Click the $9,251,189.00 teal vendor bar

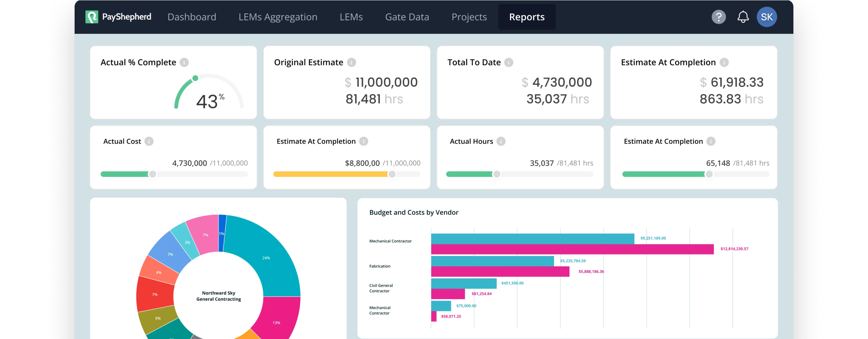coord(533,239)
